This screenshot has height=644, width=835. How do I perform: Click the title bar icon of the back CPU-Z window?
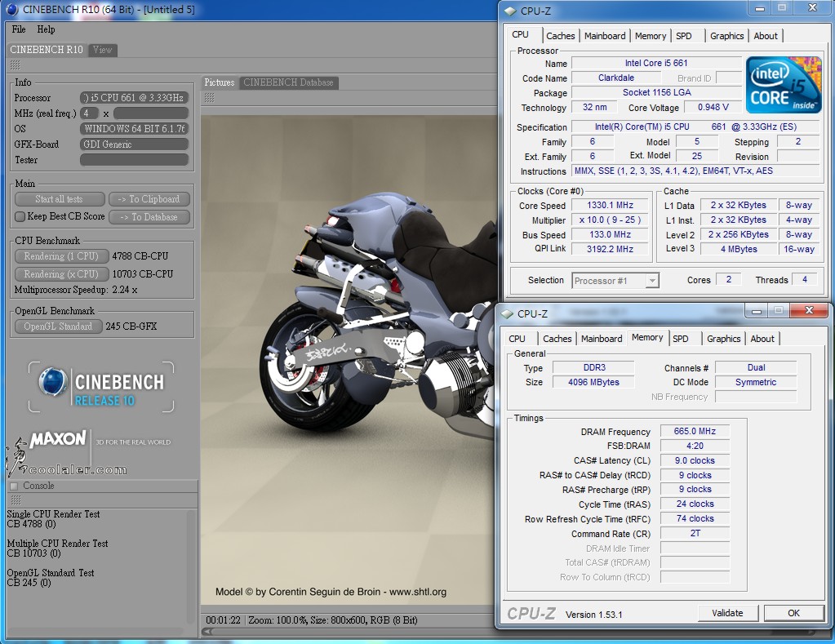click(510, 11)
